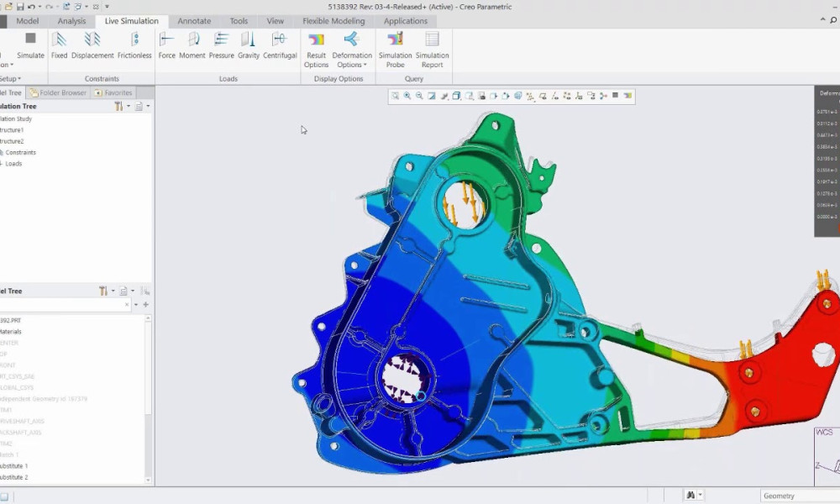This screenshot has width=840, height=504.
Task: Open the Applications ribbon tab
Action: (x=406, y=21)
